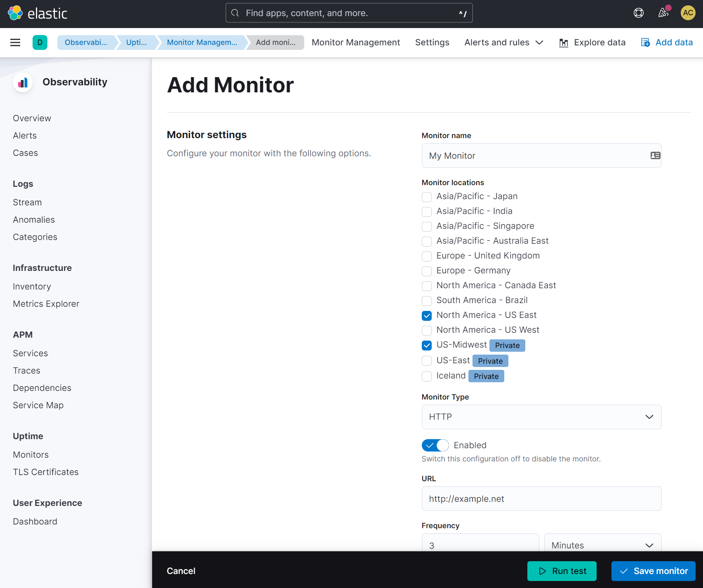Image resolution: width=703 pixels, height=588 pixels.
Task: Uncheck North America - US East location
Action: coord(427,316)
